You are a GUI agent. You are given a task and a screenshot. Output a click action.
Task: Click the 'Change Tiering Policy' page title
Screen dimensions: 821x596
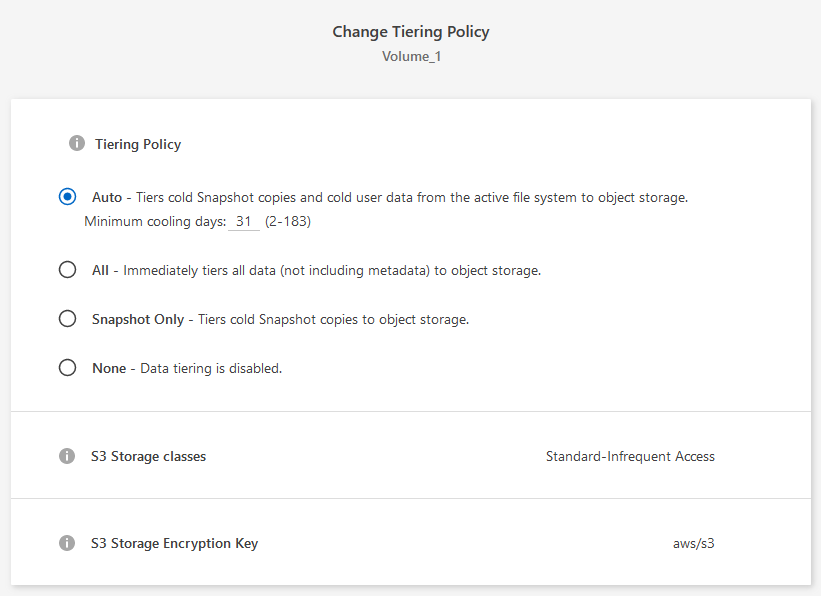click(x=411, y=32)
